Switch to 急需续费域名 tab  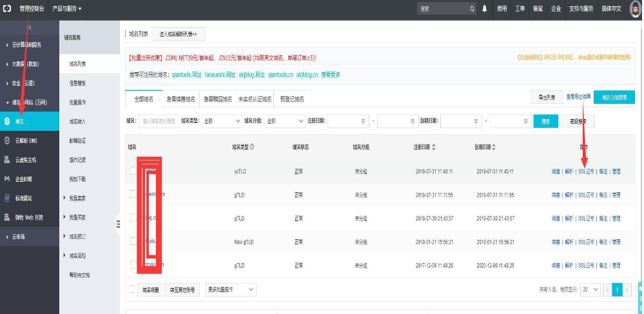(181, 99)
